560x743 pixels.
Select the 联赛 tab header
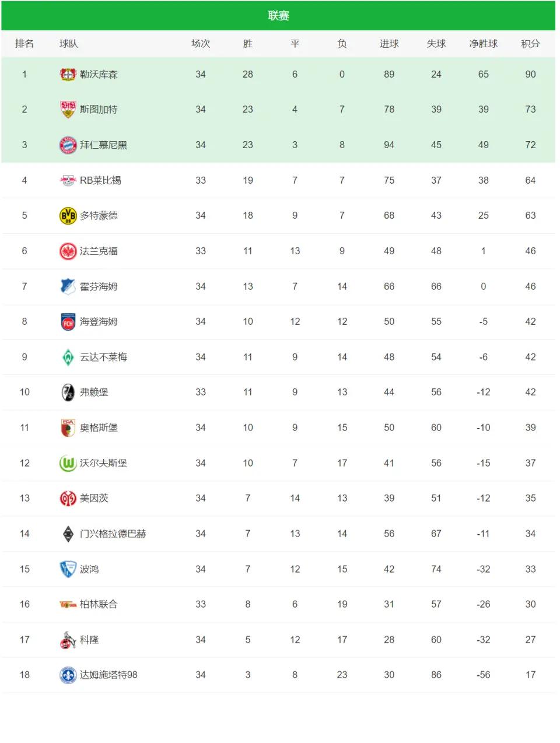278,16
